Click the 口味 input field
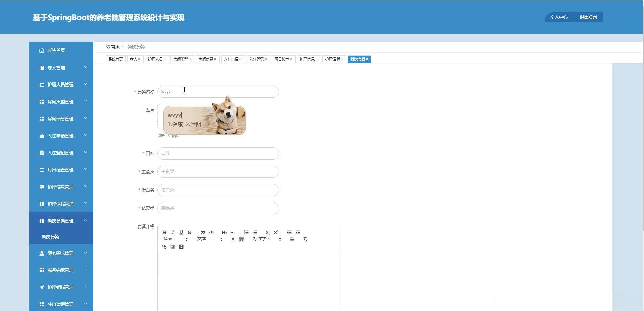This screenshot has width=644, height=311. coord(218,153)
